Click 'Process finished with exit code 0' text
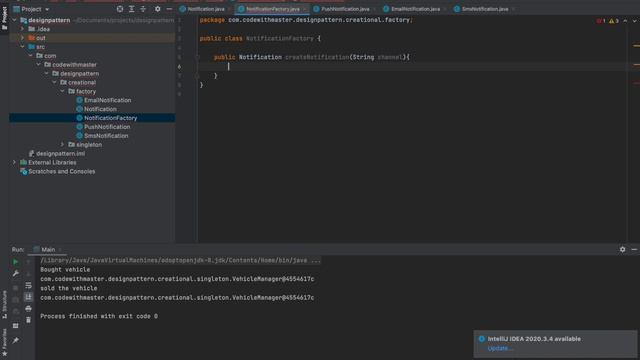This screenshot has width=640, height=360. click(x=99, y=316)
